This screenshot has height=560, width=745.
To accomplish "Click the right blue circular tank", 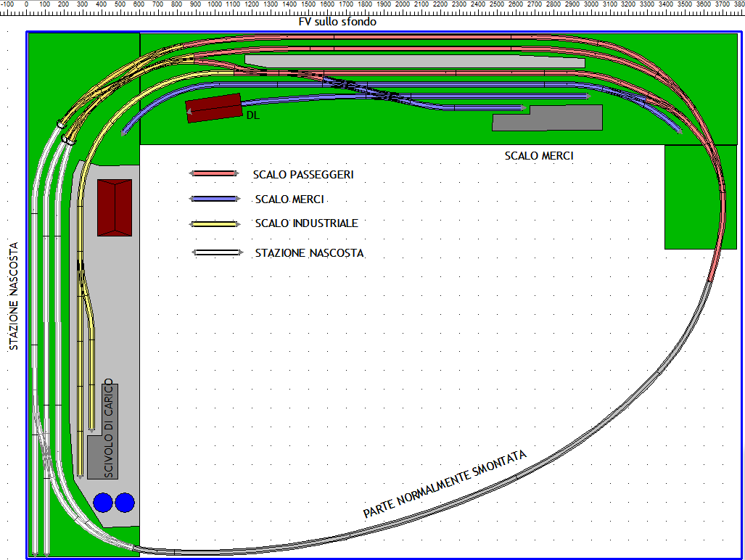I will point(125,502).
